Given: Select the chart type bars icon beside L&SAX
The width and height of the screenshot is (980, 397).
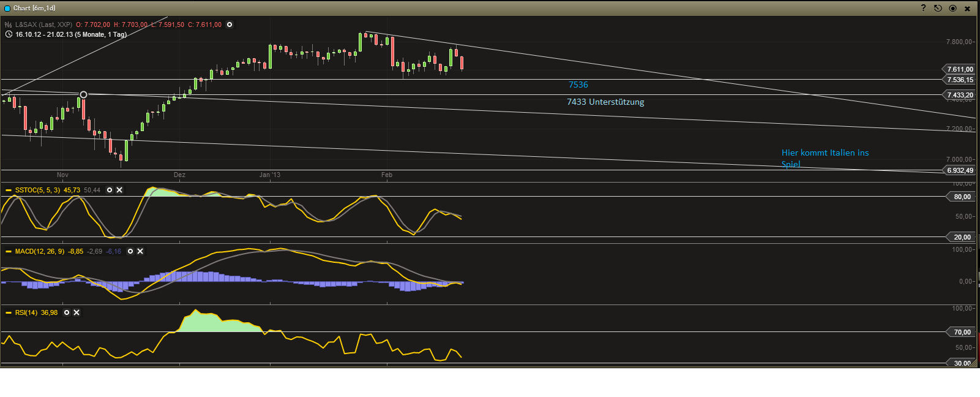Looking at the screenshot, I should pyautogui.click(x=9, y=25).
